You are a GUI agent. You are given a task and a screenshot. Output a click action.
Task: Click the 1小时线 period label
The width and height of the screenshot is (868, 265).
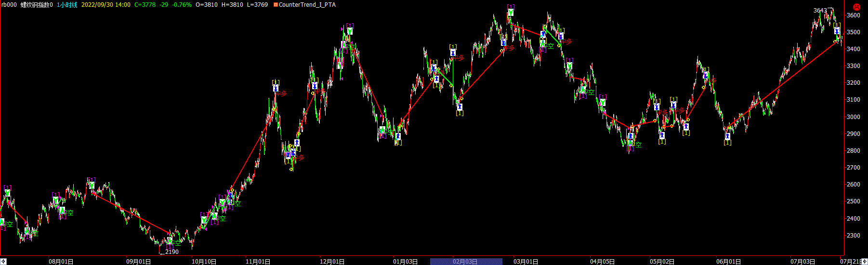[x=67, y=5]
